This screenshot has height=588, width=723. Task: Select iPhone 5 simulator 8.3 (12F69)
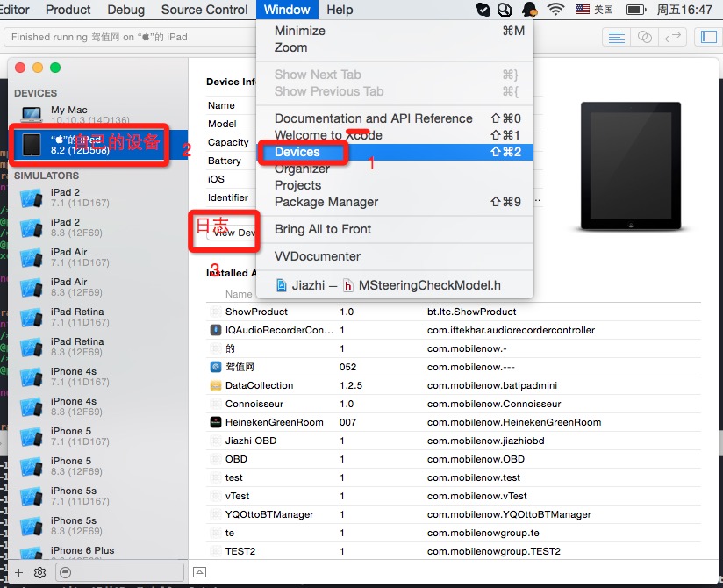point(98,466)
